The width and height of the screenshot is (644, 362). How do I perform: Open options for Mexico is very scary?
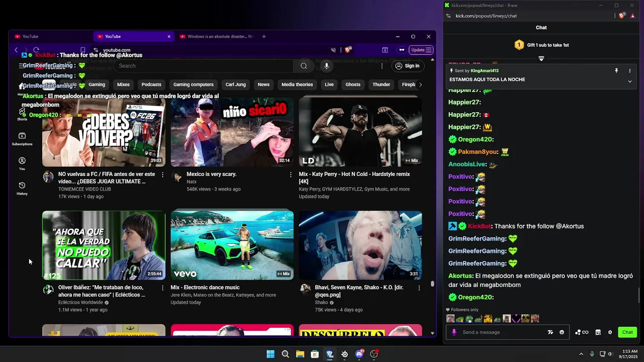(x=290, y=174)
